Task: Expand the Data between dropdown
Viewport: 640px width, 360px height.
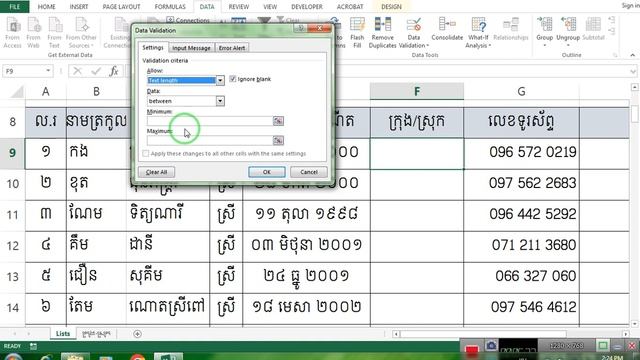Action: (220, 101)
